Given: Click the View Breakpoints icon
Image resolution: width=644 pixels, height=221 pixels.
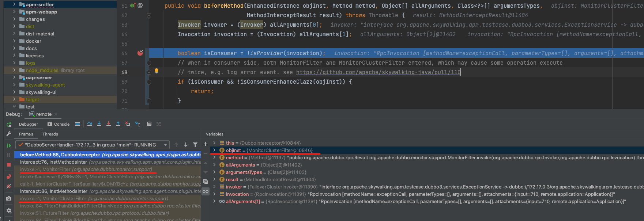Looking at the screenshot, I should [x=9, y=177].
